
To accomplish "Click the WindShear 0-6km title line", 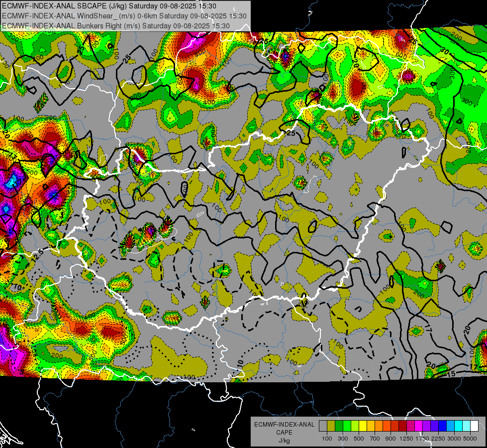I will (x=124, y=16).
